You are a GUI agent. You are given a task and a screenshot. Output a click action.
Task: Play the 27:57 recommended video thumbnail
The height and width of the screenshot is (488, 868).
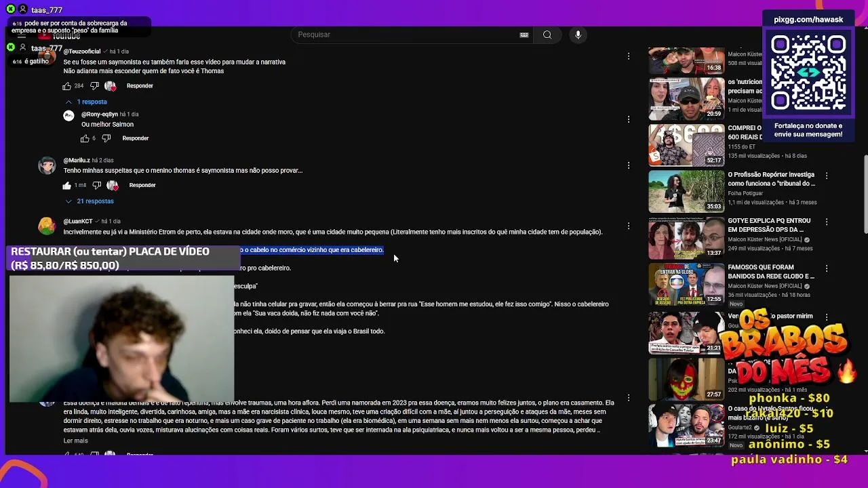click(x=686, y=378)
